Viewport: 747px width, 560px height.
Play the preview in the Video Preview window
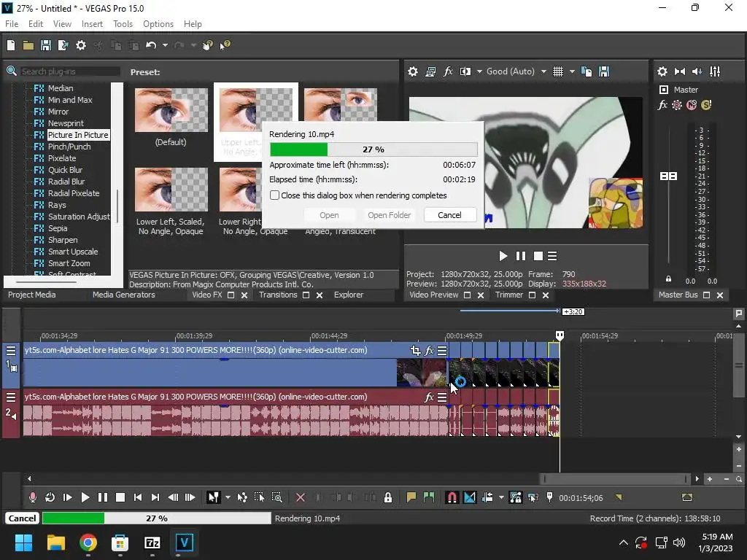point(503,256)
